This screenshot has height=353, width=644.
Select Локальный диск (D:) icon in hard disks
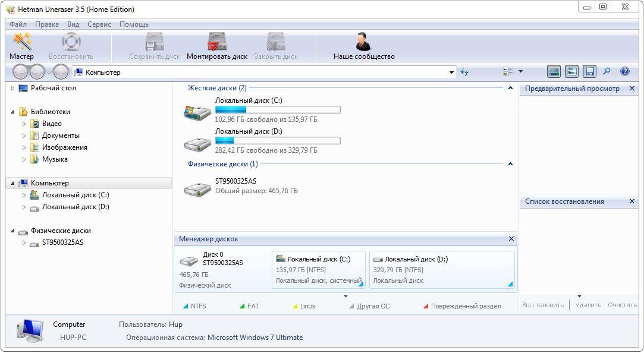pos(197,143)
